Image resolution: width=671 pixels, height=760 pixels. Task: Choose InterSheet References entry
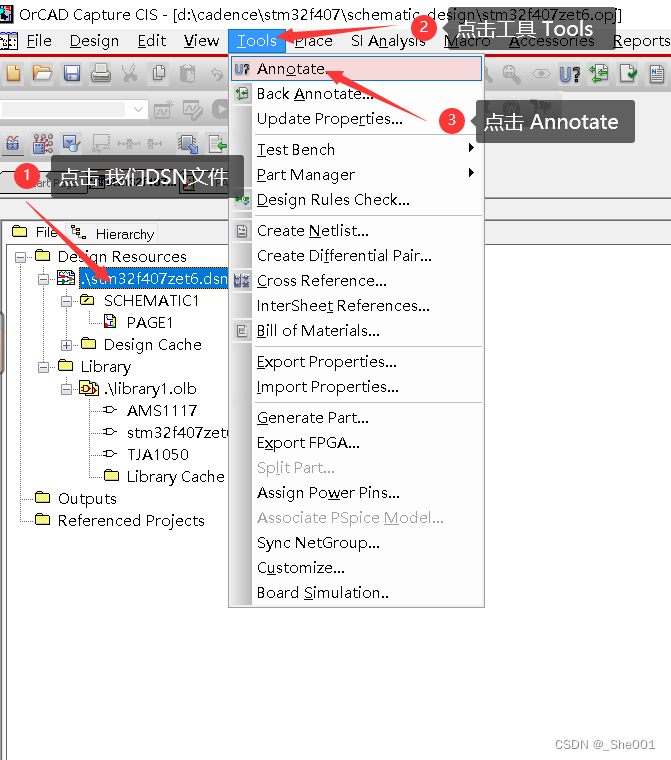(357, 306)
